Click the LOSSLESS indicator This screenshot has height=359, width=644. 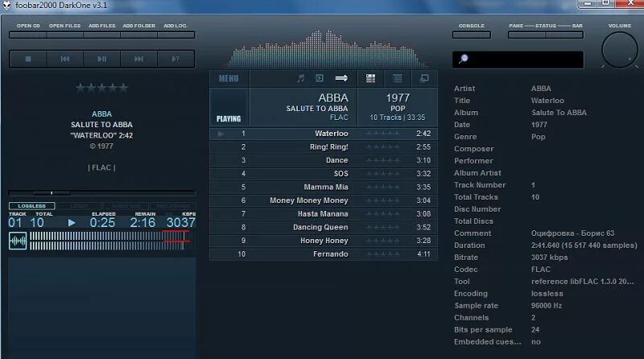pyautogui.click(x=31, y=206)
